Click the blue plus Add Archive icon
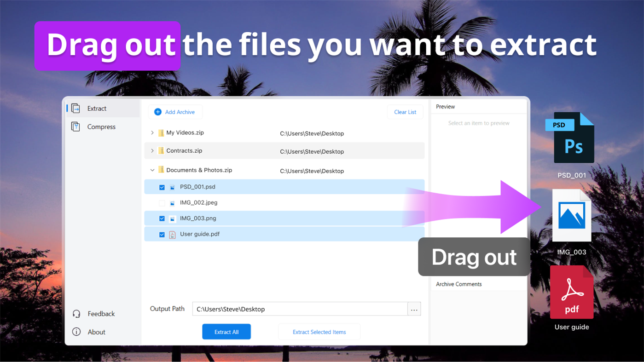Screen dimensions: 644x362 (x=158, y=111)
